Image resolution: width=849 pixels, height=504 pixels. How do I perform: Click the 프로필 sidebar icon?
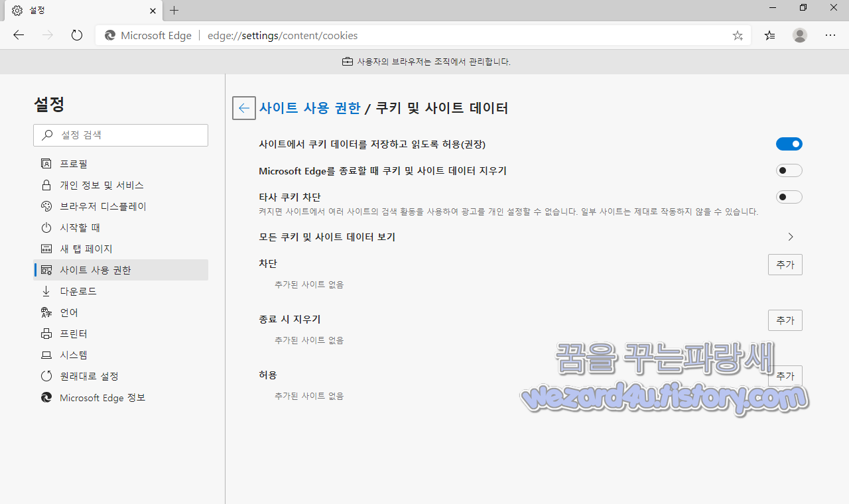(46, 164)
